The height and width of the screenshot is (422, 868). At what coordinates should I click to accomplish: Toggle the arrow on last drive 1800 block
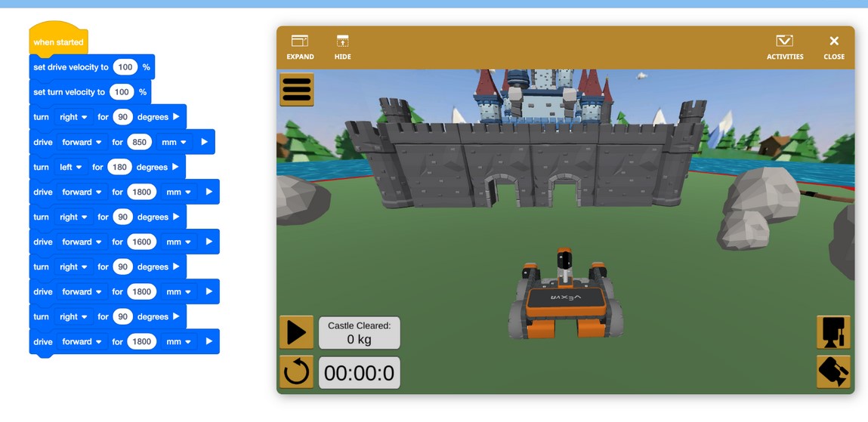point(209,341)
